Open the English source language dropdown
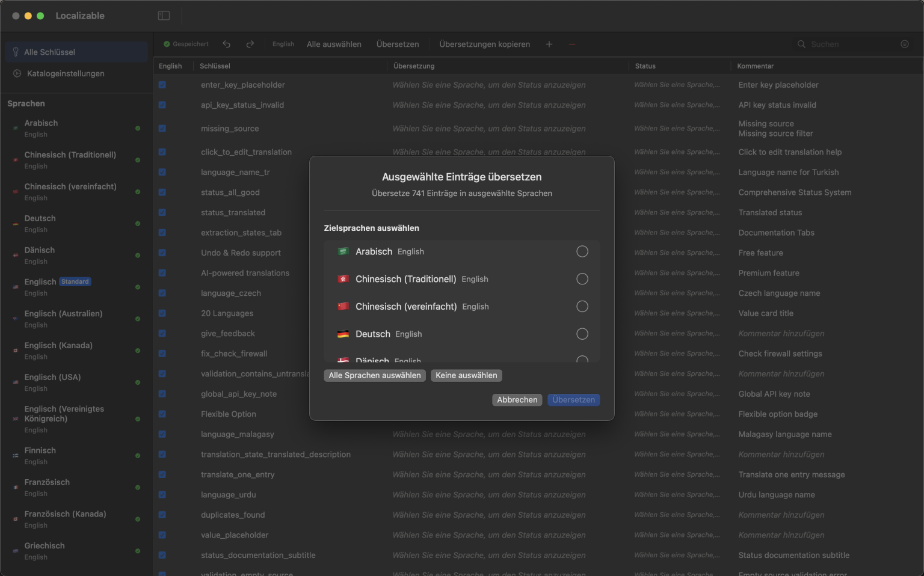The width and height of the screenshot is (924, 576). point(283,44)
